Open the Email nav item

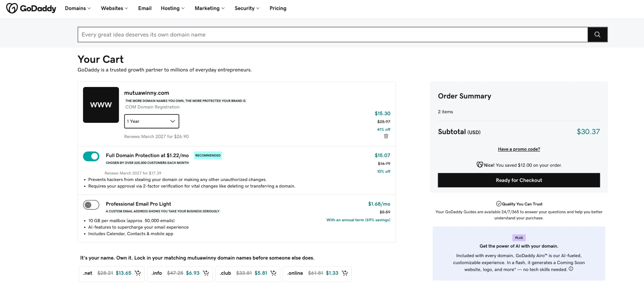pyautogui.click(x=145, y=8)
